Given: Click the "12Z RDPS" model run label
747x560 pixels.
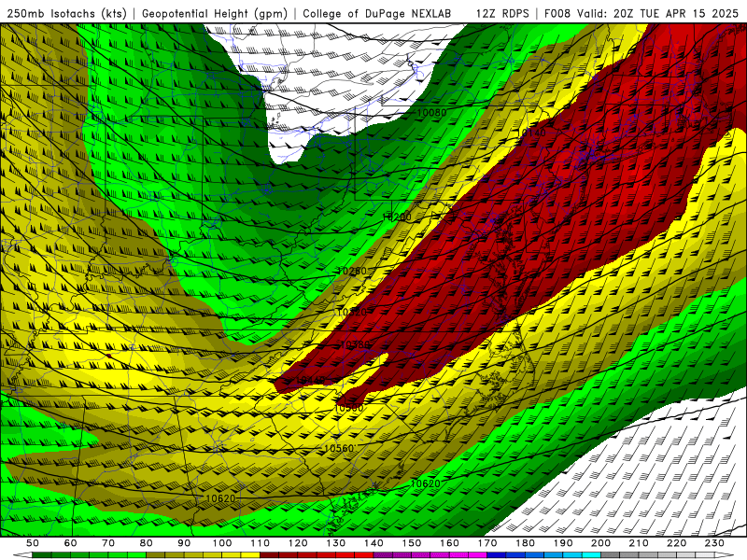Looking at the screenshot, I should (502, 13).
